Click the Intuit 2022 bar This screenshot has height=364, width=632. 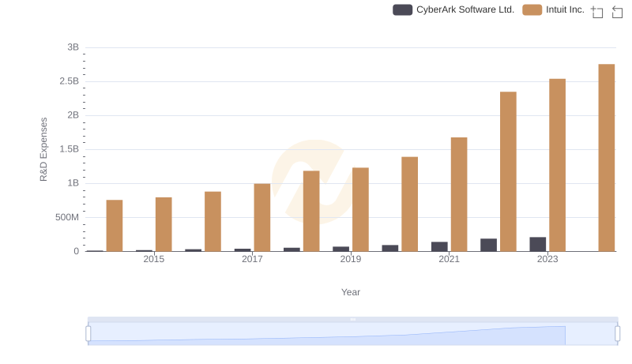(508, 171)
